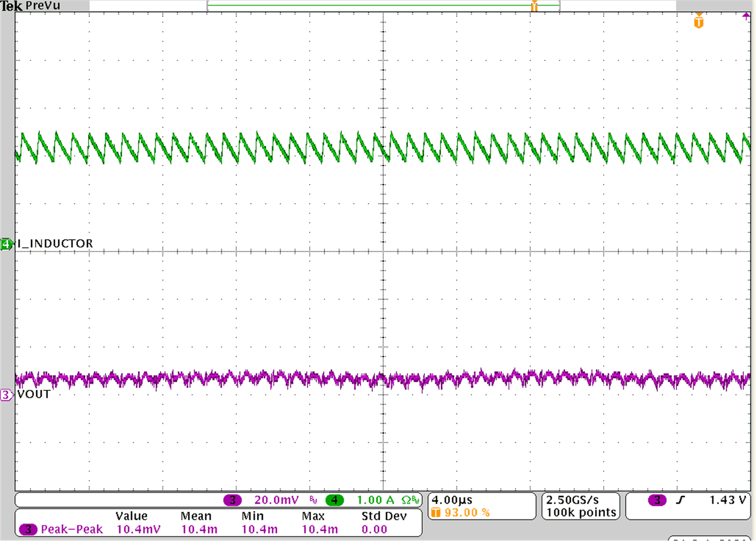Click the rising edge trigger slope icon
The width and height of the screenshot is (756, 541).
click(681, 499)
